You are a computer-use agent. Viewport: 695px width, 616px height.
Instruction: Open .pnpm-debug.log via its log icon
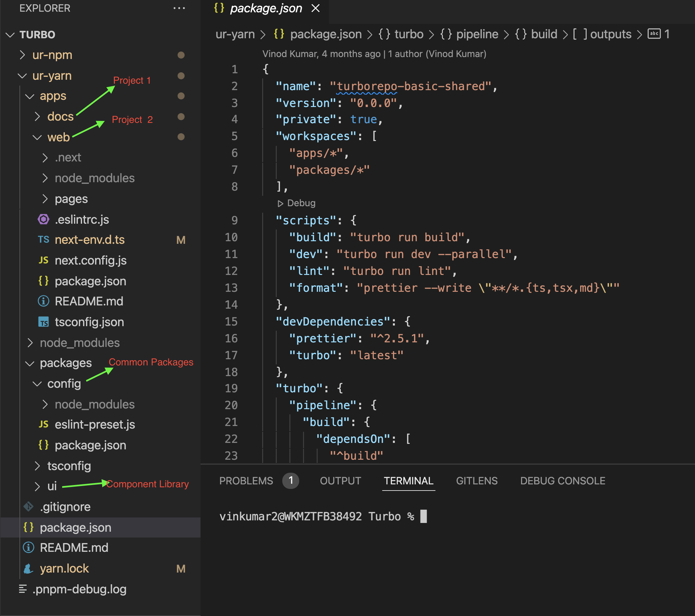[x=23, y=589]
